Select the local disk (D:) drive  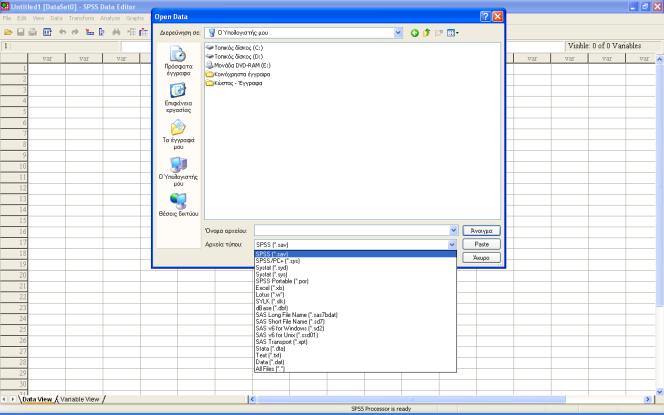pyautogui.click(x=234, y=57)
